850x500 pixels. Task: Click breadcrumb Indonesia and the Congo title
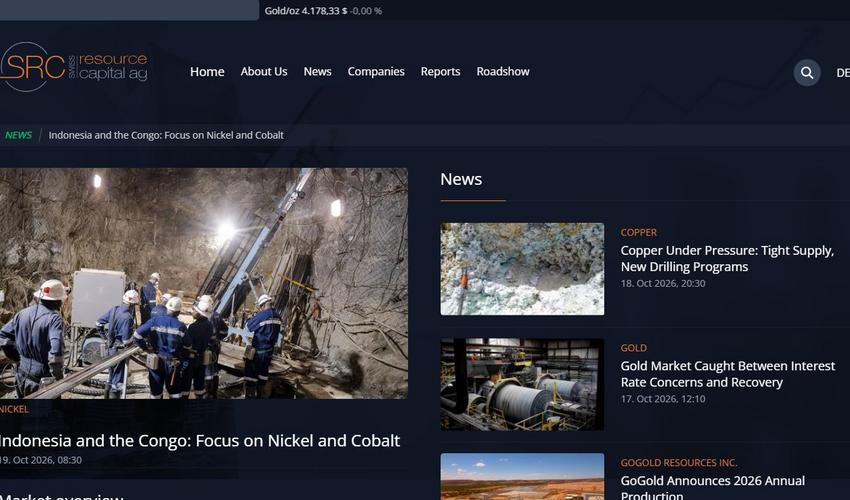point(166,135)
